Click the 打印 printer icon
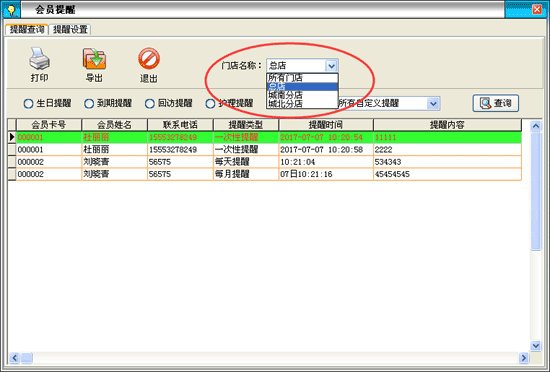The image size is (550, 372). click(x=39, y=59)
